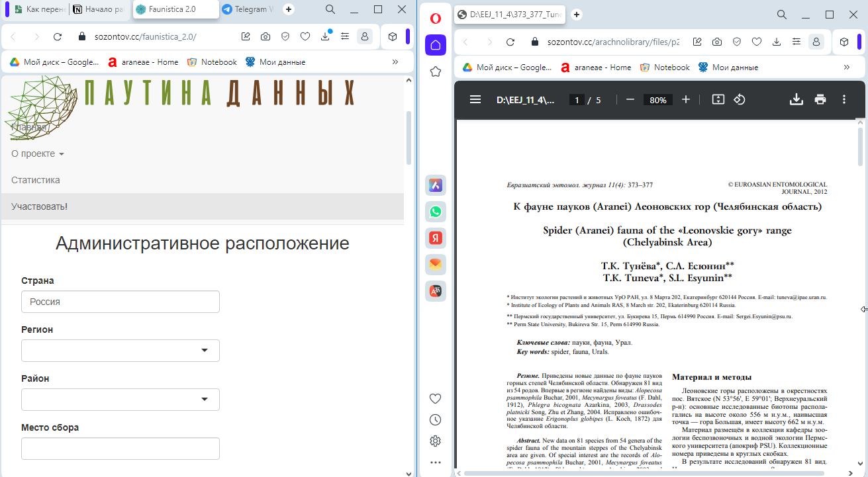868x477 pixels.
Task: Show more bookmarks chevron in Faunistica window
Action: [395, 62]
